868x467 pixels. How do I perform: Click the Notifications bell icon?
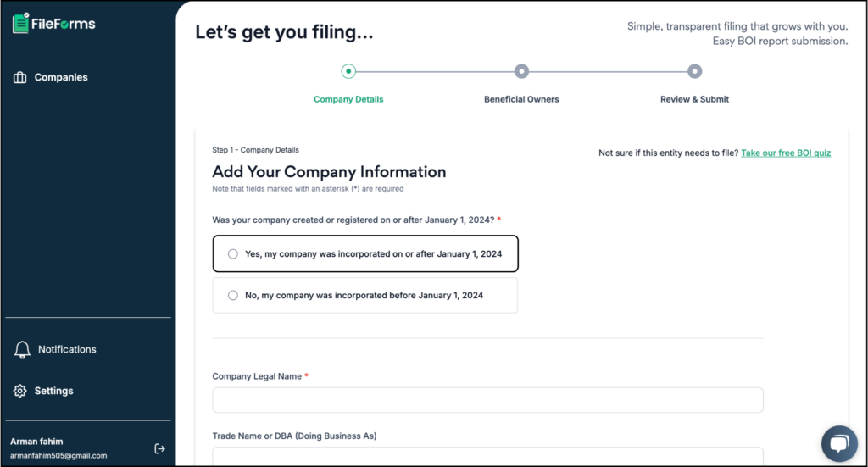coord(22,350)
